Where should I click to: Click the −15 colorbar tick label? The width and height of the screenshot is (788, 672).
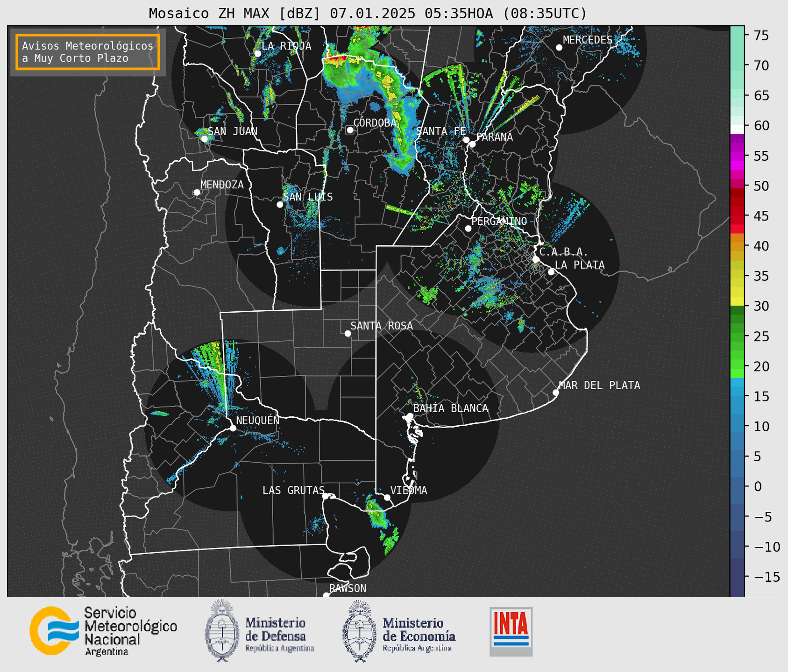pyautogui.click(x=767, y=577)
